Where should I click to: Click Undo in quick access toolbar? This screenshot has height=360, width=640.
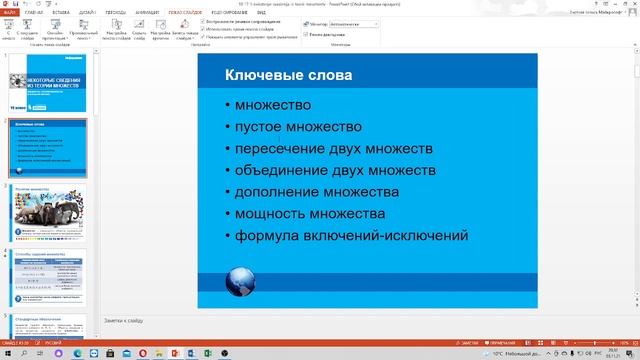[x=26, y=4]
